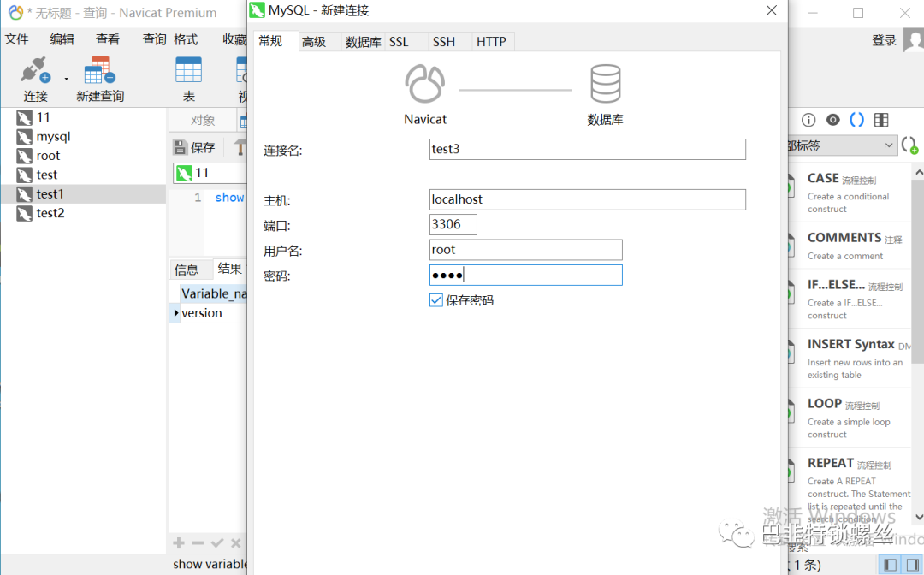
Task: Click the snippet list scroll up arrow
Action: point(918,172)
